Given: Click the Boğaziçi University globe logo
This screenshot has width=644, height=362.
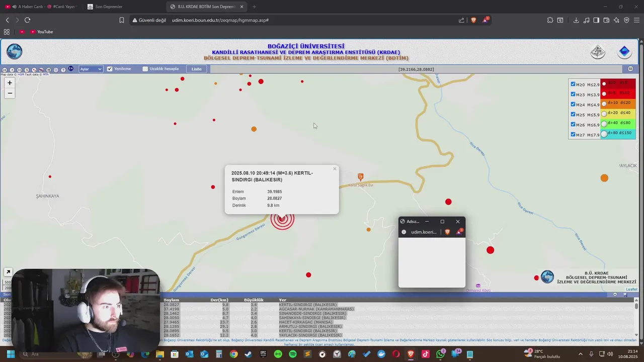Looking at the screenshot, I should 14,51.
